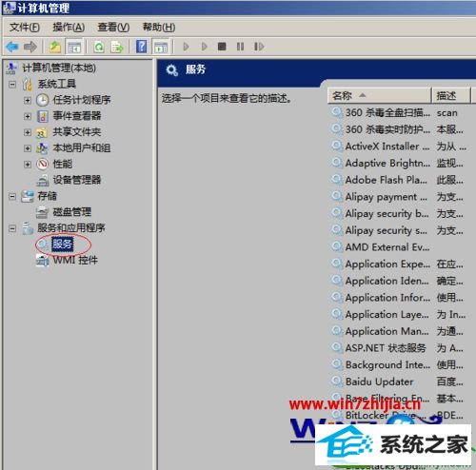476x470 pixels.
Task: Sort services by the 名称 column header
Action: click(380, 95)
